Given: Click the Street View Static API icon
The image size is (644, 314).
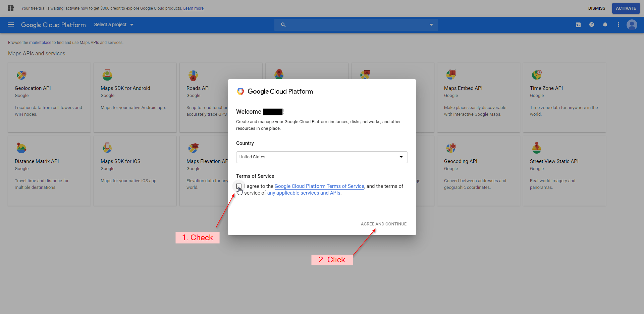Looking at the screenshot, I should tap(537, 148).
